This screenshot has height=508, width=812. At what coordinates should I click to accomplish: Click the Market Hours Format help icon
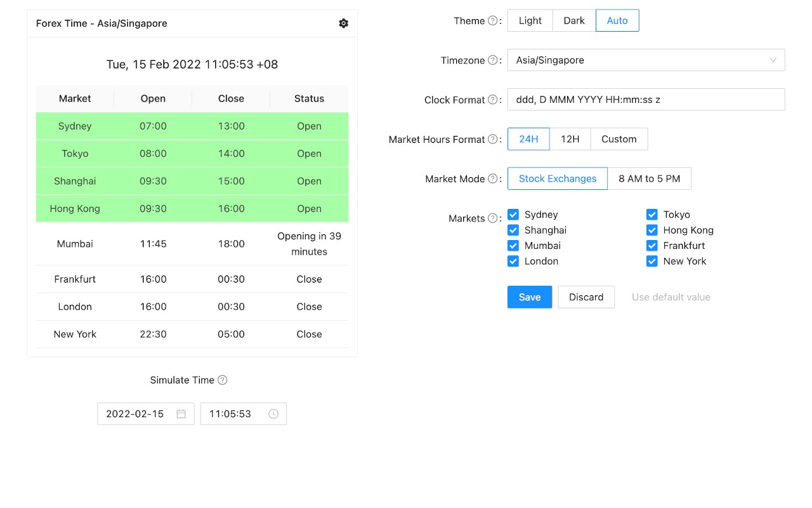coord(492,139)
